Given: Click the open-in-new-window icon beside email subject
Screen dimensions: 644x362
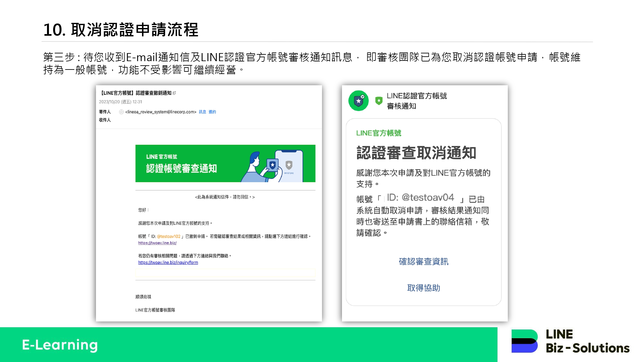Looking at the screenshot, I should tap(174, 93).
